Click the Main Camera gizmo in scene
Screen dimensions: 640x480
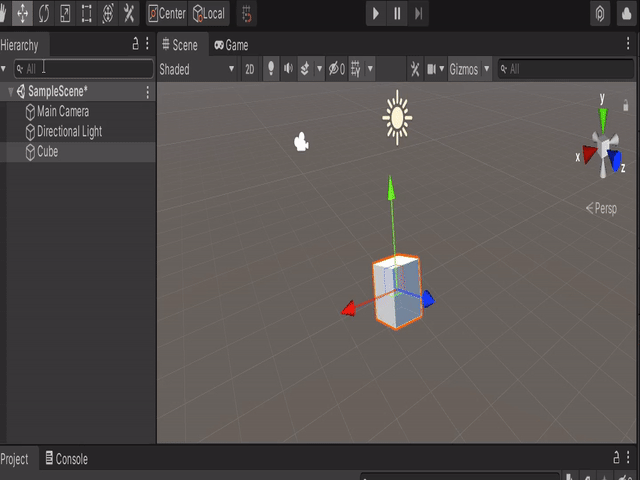(x=301, y=142)
